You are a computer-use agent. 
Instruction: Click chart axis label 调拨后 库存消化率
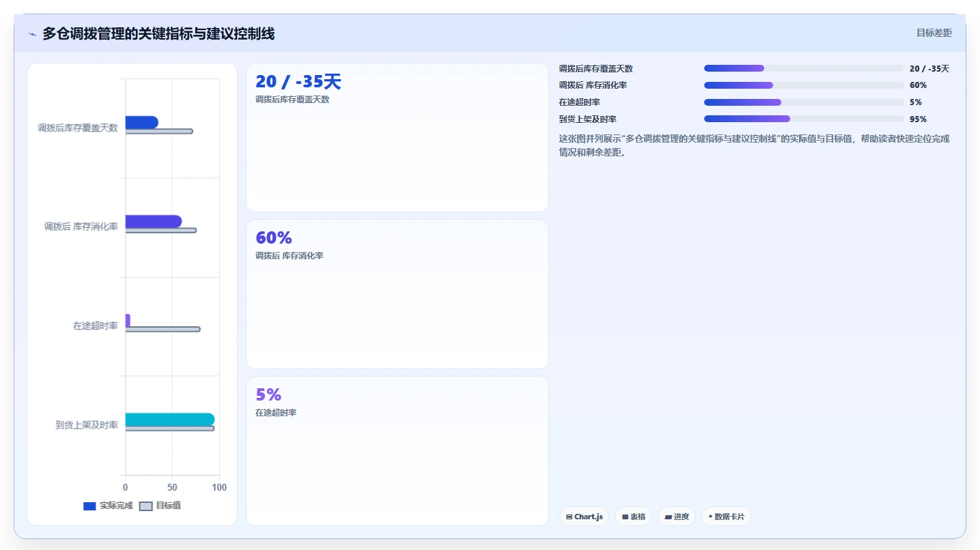pyautogui.click(x=81, y=227)
